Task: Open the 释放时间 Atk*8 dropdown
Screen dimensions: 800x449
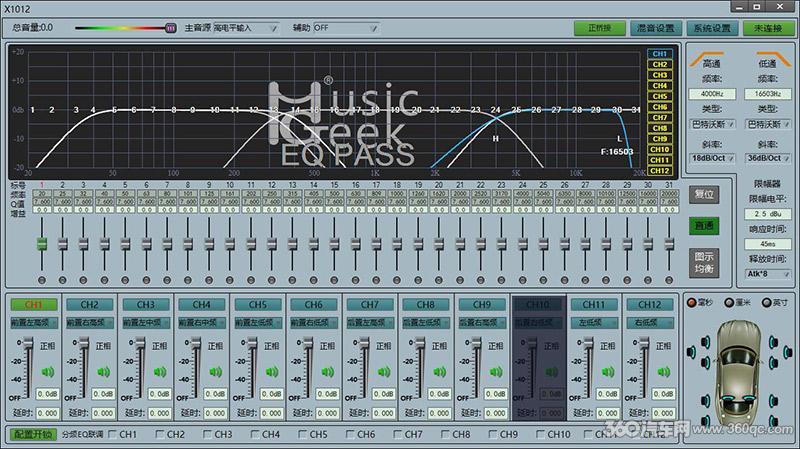Action: point(768,274)
